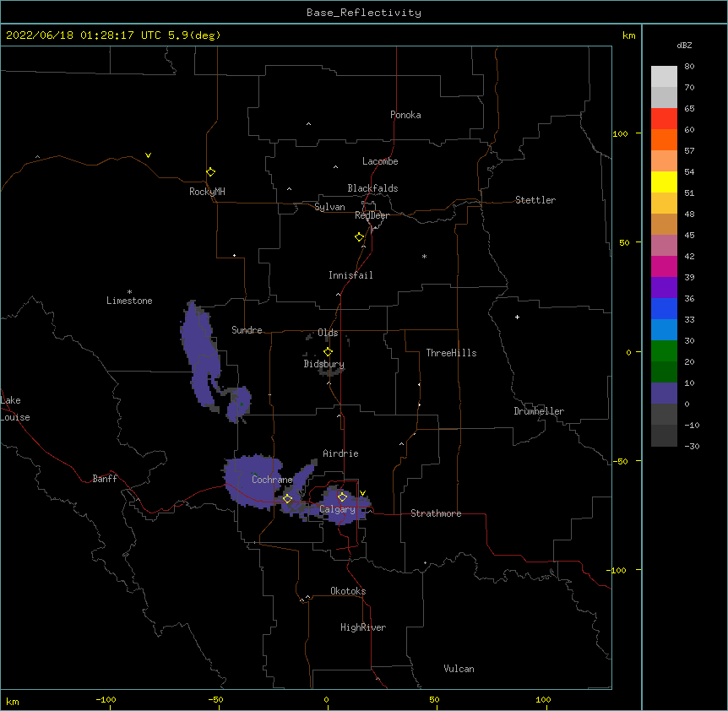Select the -30 value on dBZ legend
Viewport: 728px width, 711px height.
692,446
